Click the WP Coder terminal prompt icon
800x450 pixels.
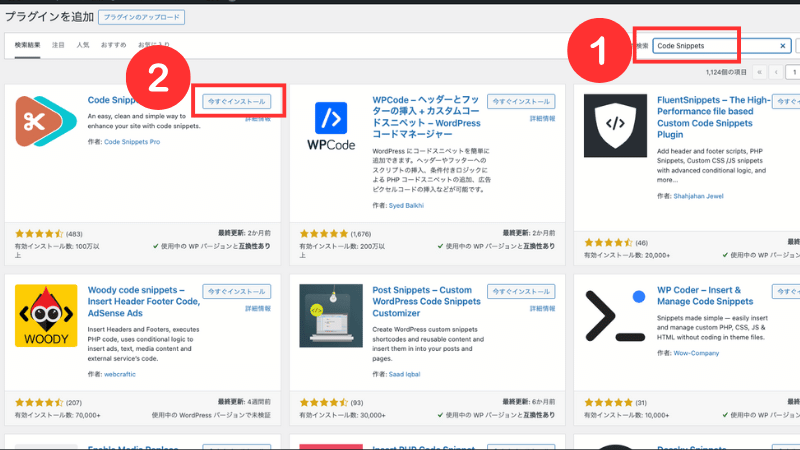[615, 316]
